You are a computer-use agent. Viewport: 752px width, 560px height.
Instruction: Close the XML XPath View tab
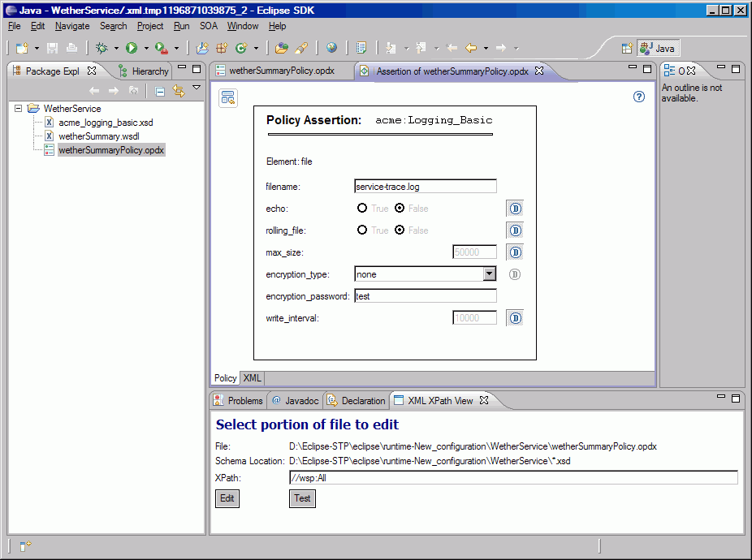pyautogui.click(x=484, y=400)
